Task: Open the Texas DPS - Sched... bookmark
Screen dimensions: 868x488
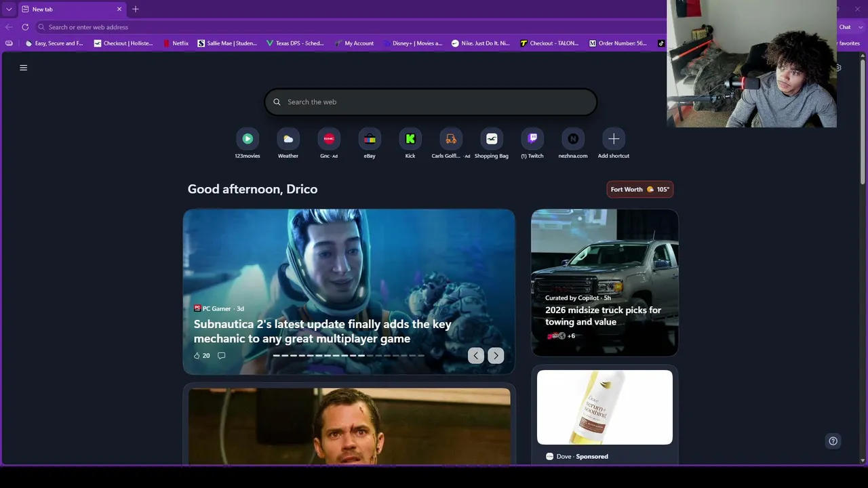Action: pos(295,43)
